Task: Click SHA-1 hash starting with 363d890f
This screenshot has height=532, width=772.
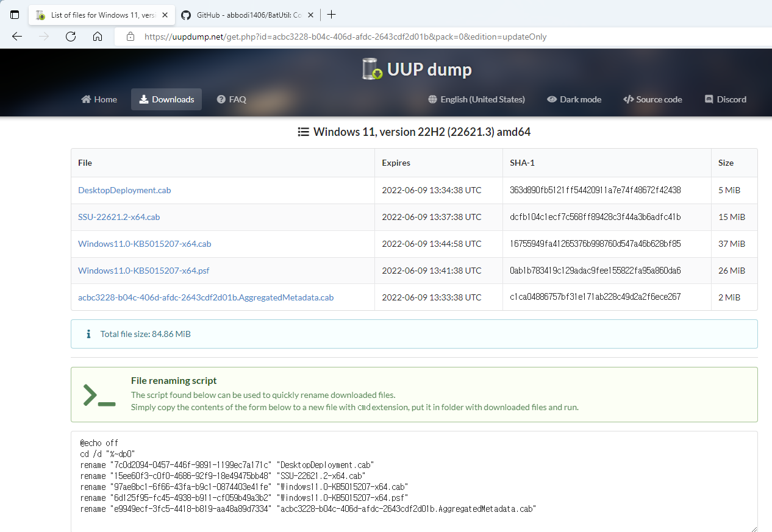Action: [x=595, y=190]
